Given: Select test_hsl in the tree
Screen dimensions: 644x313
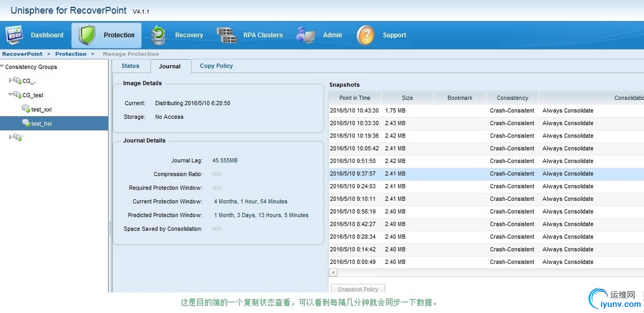Looking at the screenshot, I should point(41,124).
